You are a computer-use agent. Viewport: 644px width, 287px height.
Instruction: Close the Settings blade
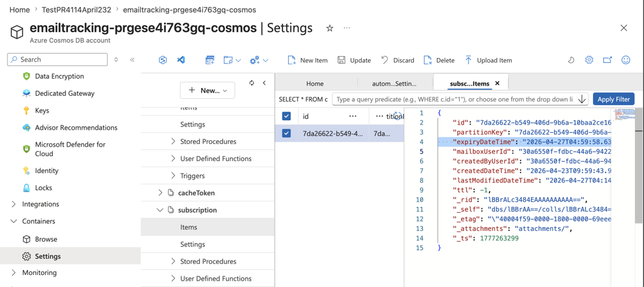(623, 28)
